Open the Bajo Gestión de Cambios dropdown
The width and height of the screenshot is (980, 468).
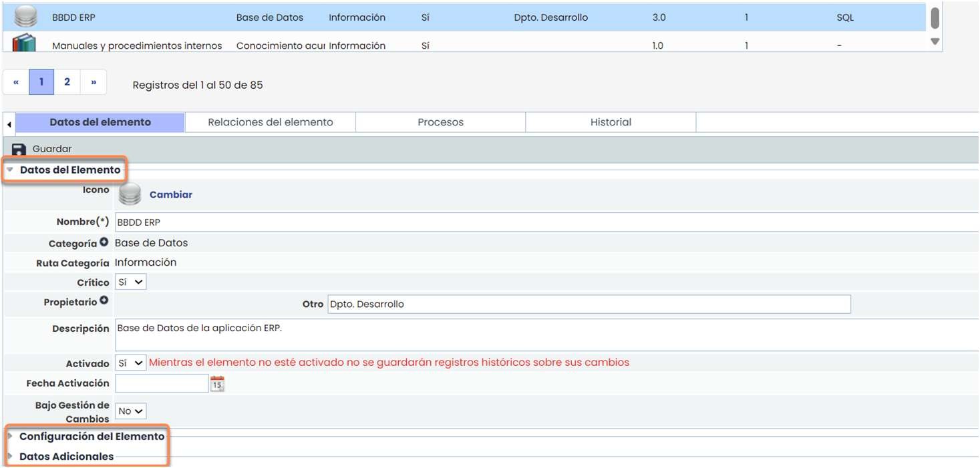coord(131,411)
